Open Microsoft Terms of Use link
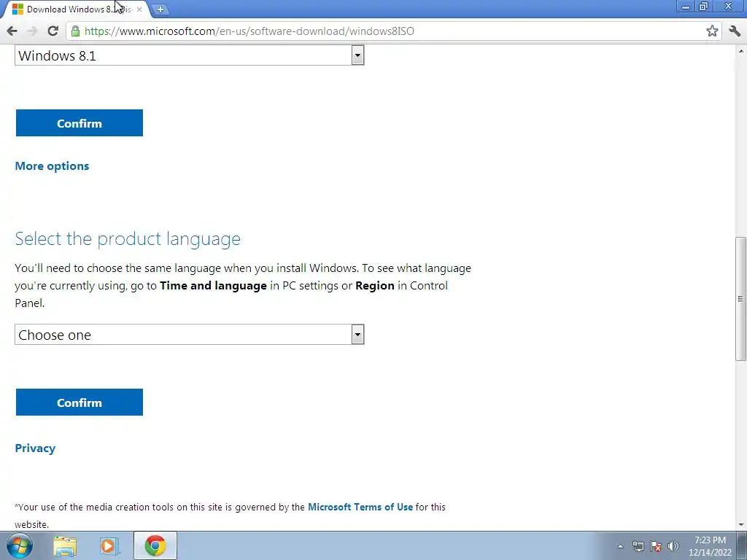 (360, 507)
